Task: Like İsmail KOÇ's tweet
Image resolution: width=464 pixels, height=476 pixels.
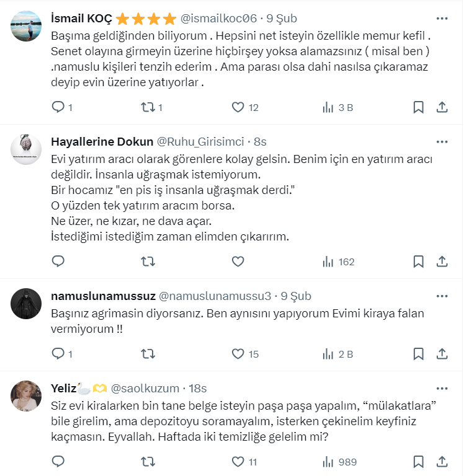Action: (x=238, y=107)
